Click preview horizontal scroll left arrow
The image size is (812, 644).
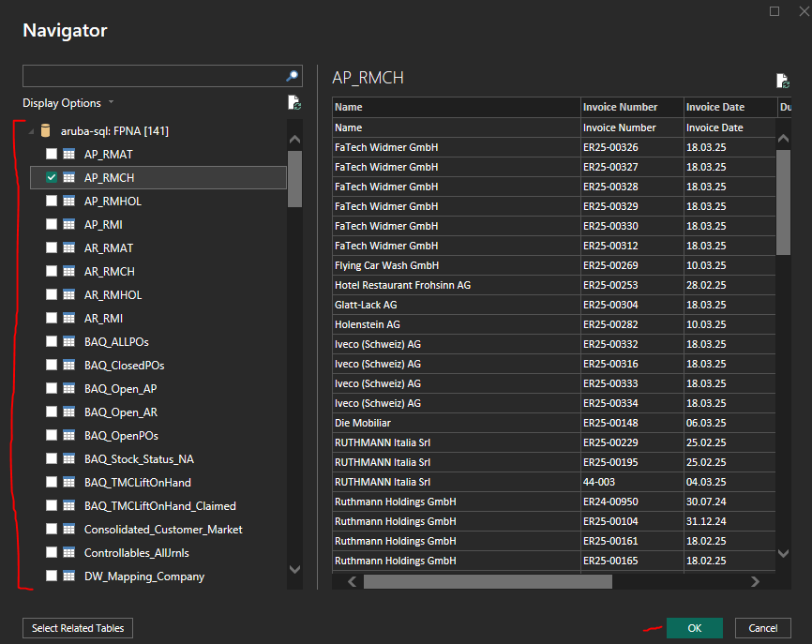pyautogui.click(x=353, y=581)
